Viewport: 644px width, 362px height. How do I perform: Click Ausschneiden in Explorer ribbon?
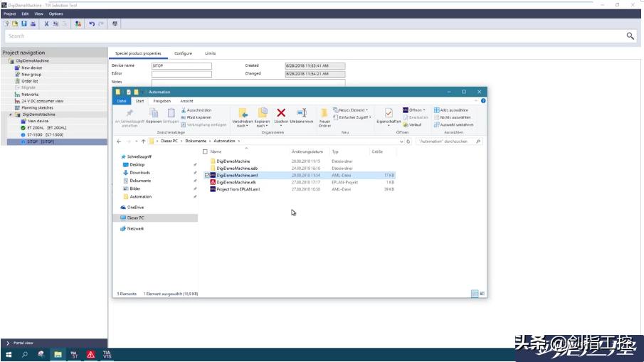pos(196,110)
